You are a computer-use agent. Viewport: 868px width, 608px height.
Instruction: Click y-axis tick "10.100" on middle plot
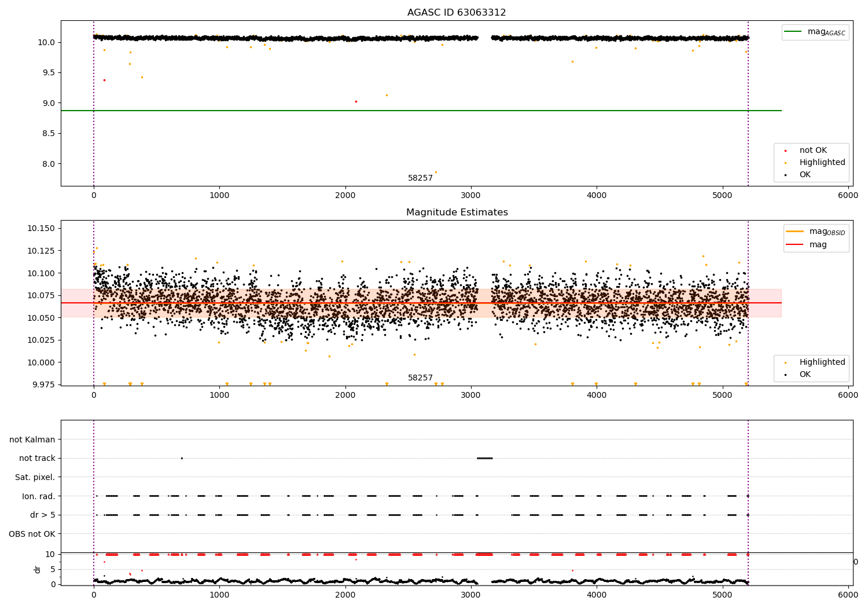tap(42, 273)
